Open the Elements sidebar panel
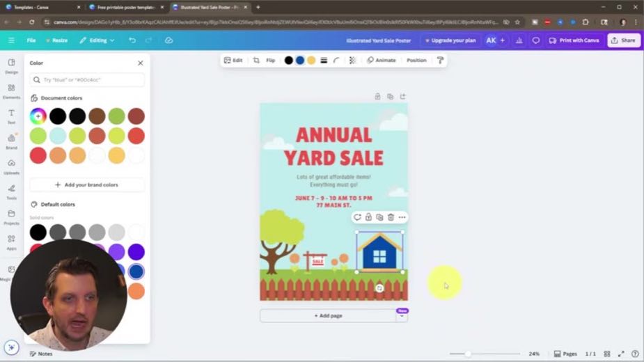The width and height of the screenshot is (644, 362). click(12, 91)
